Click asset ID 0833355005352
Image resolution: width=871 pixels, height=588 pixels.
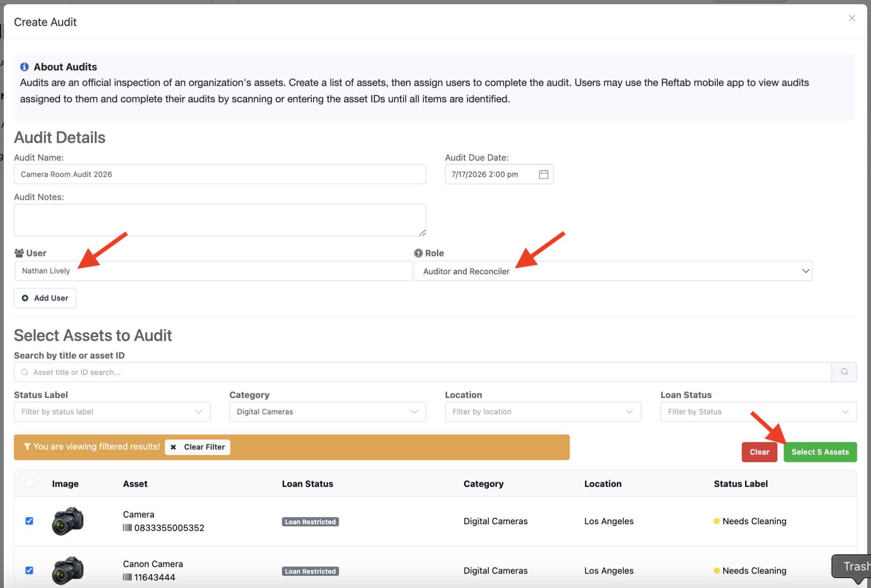click(169, 528)
